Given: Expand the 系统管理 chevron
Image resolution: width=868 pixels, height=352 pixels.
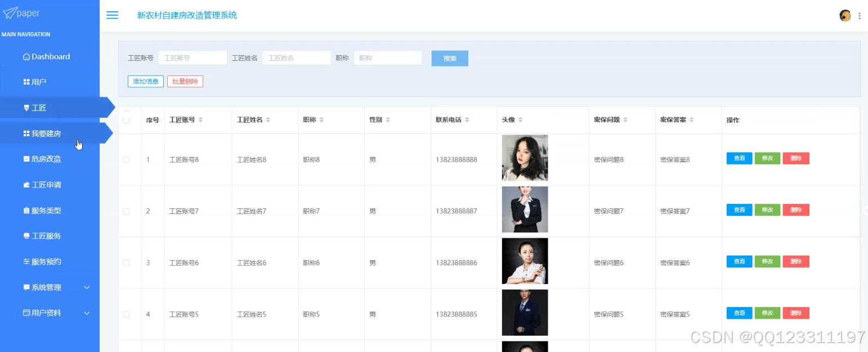Looking at the screenshot, I should (x=87, y=287).
